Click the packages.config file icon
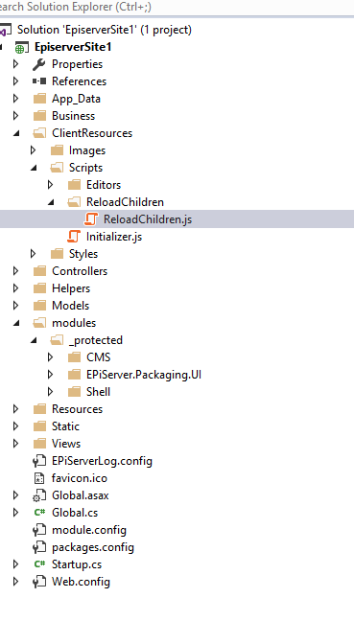This screenshot has height=644, width=354. 39,547
